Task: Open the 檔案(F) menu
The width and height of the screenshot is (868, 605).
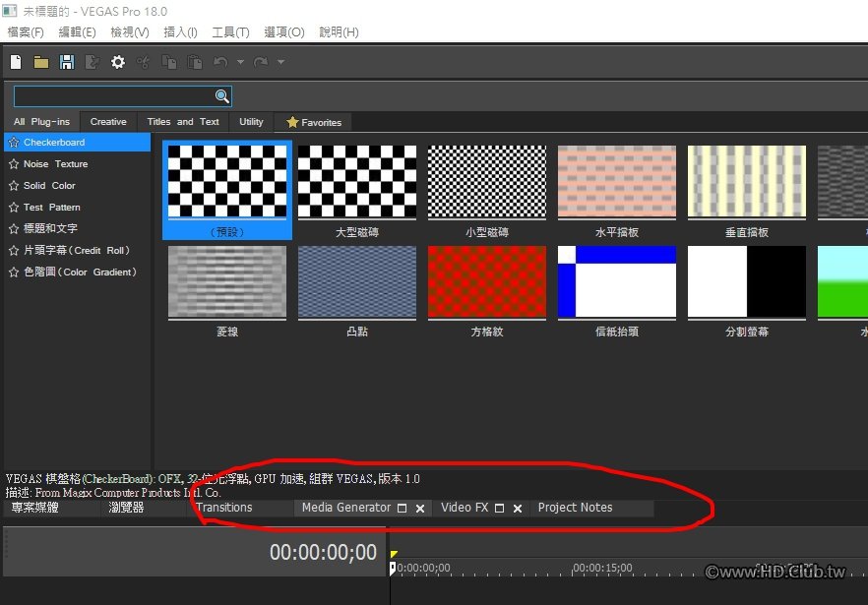Action: (x=26, y=32)
